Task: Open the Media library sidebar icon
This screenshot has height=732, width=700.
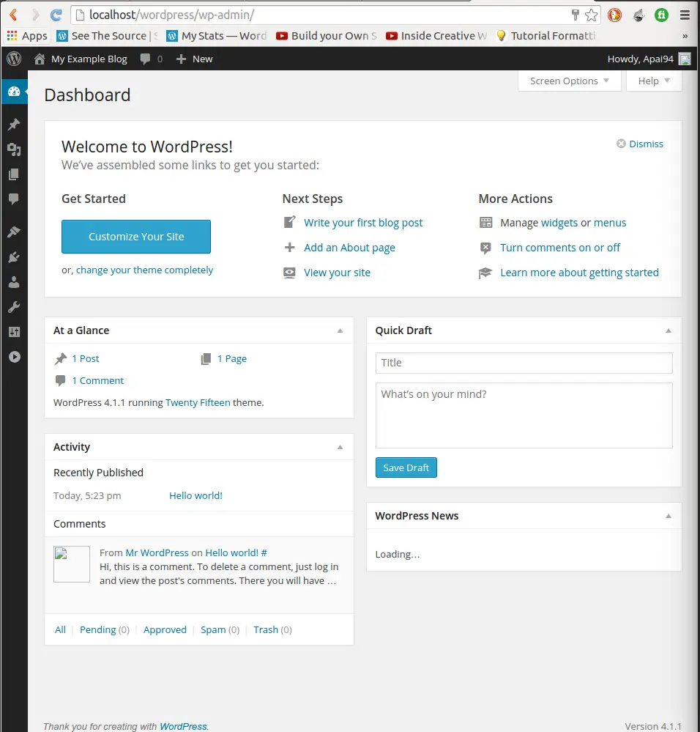Action: pyautogui.click(x=14, y=149)
